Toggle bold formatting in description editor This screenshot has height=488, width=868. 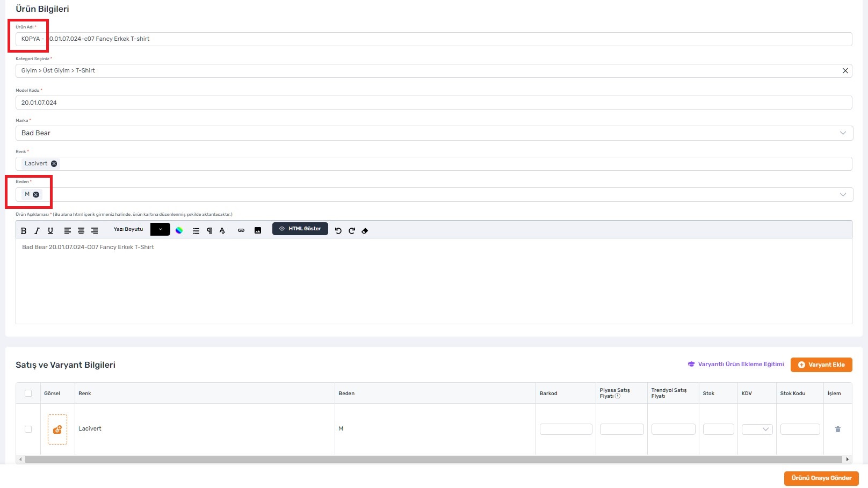[24, 231]
